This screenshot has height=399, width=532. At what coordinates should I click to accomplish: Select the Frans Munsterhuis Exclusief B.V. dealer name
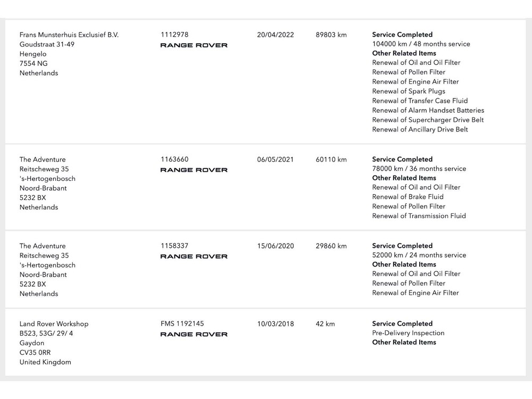tap(69, 35)
